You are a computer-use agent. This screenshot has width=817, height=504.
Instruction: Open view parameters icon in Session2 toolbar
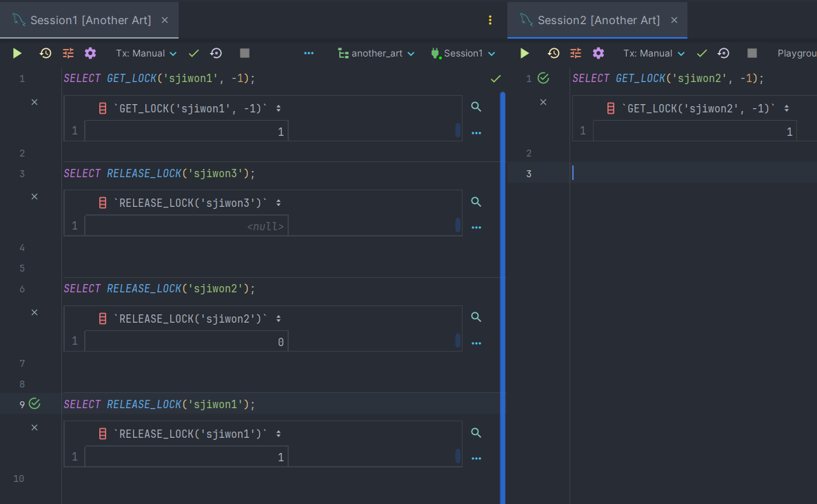click(576, 53)
